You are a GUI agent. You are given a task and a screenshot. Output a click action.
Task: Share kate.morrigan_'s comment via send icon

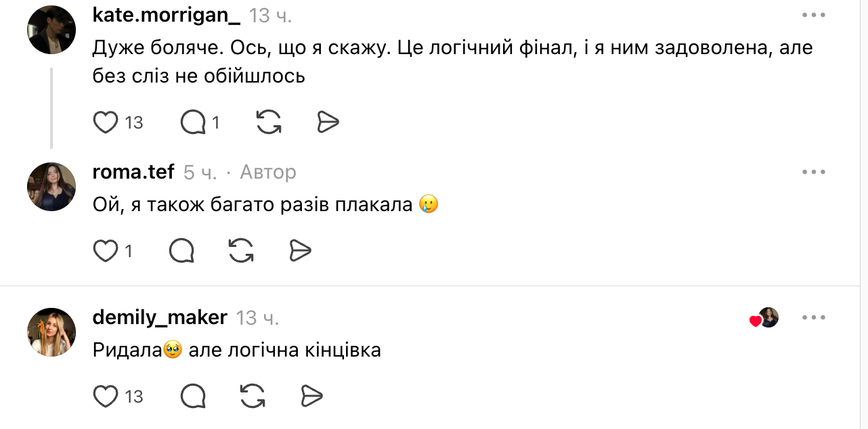pos(328,122)
